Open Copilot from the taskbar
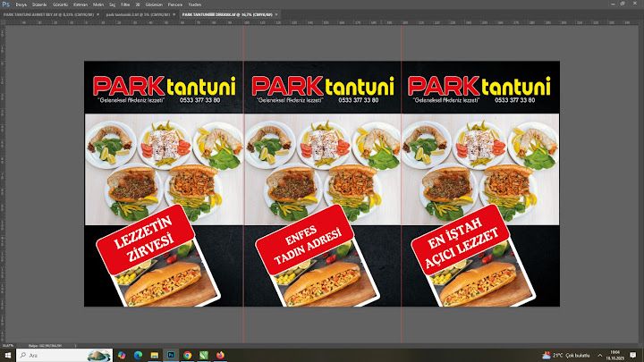644x362 pixels. [122, 355]
